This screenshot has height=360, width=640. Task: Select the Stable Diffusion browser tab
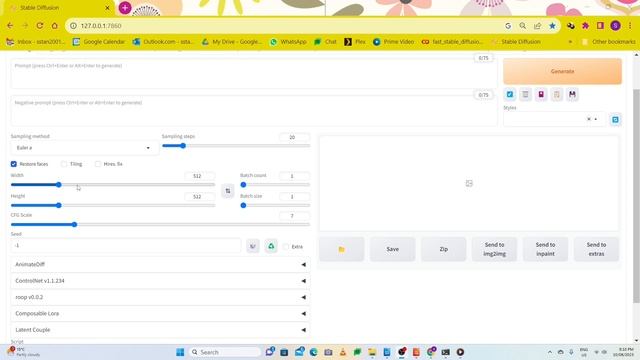click(x=57, y=8)
